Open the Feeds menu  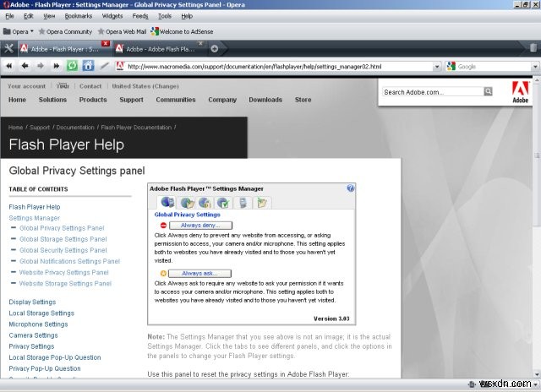pyautogui.click(x=140, y=16)
